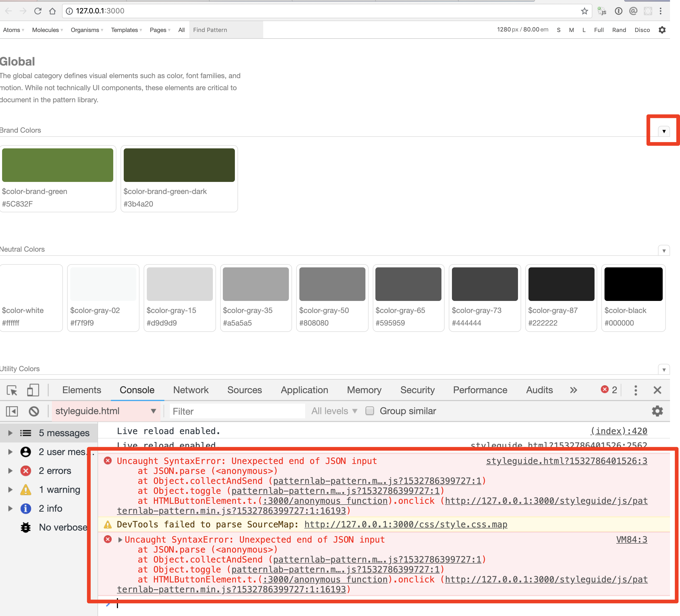
Task: Expand the 2 errors message group
Action: click(10, 471)
